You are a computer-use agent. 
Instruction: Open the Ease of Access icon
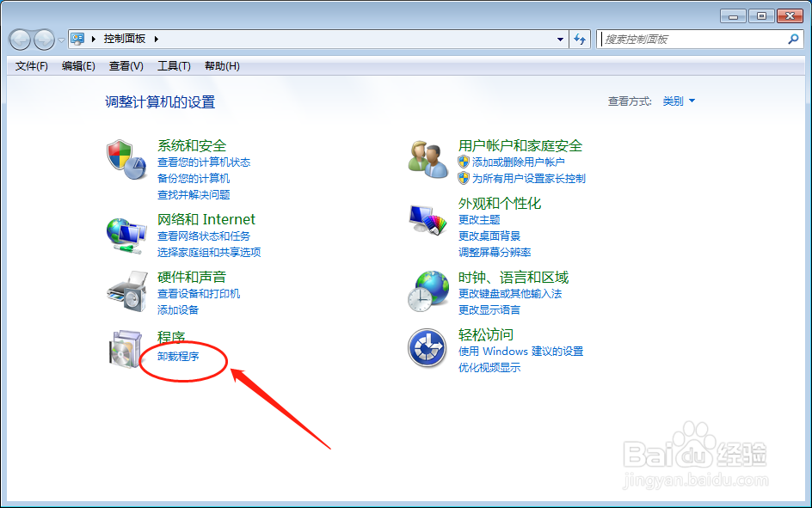tap(428, 347)
